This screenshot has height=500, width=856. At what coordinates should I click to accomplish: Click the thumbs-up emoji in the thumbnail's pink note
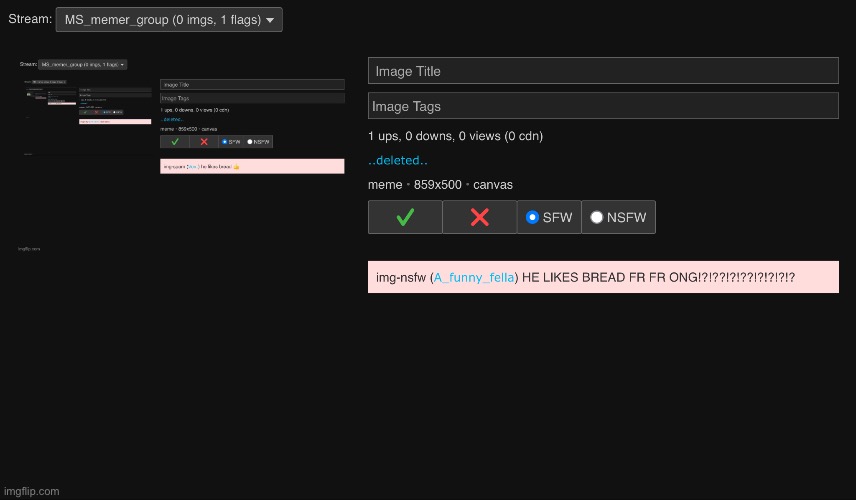click(236, 166)
